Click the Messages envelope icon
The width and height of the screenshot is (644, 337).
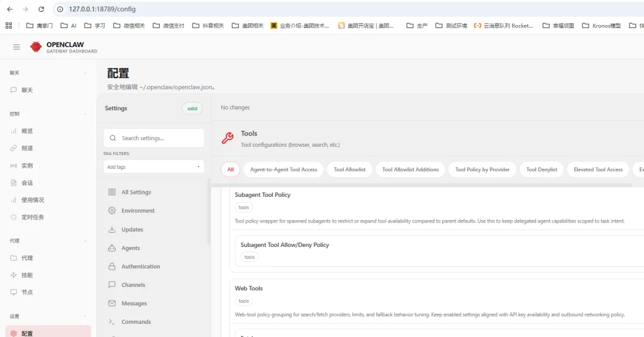(112, 303)
